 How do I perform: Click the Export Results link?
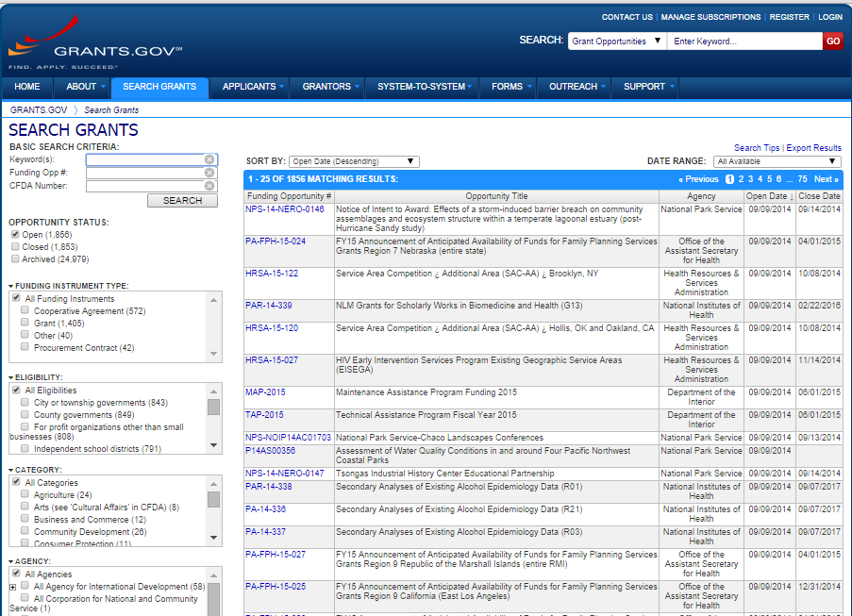813,148
